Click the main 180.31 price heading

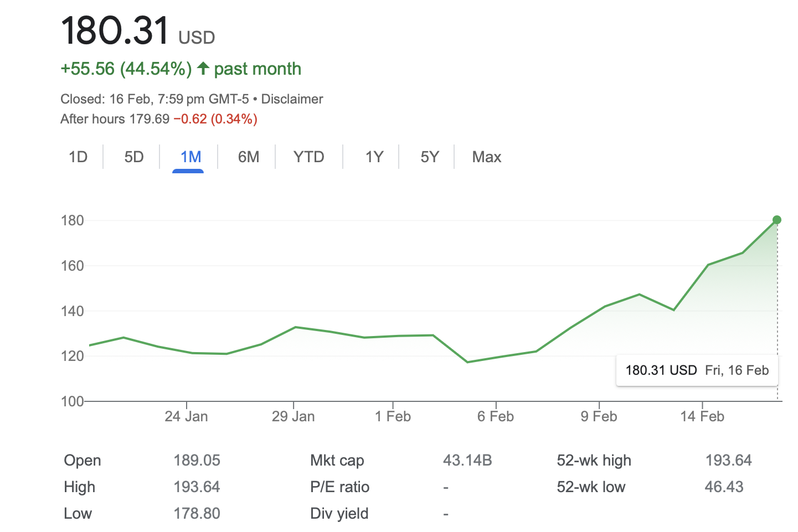(x=115, y=31)
